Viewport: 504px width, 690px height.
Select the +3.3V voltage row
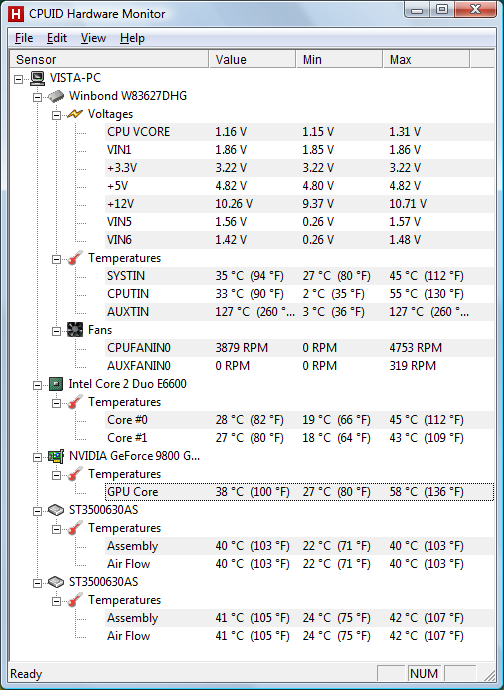[x=299, y=168]
